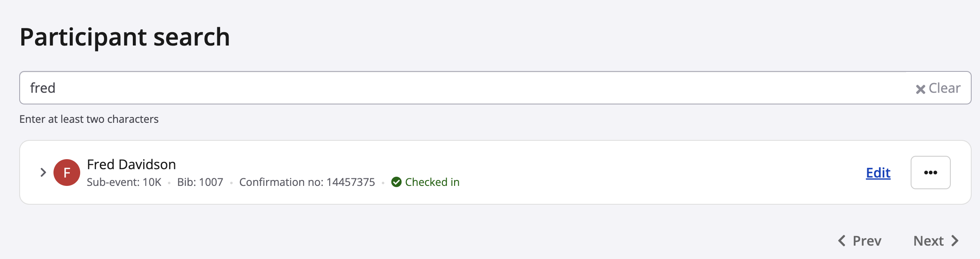Open the three-dot more options menu
The height and width of the screenshot is (259, 980).
click(x=930, y=173)
